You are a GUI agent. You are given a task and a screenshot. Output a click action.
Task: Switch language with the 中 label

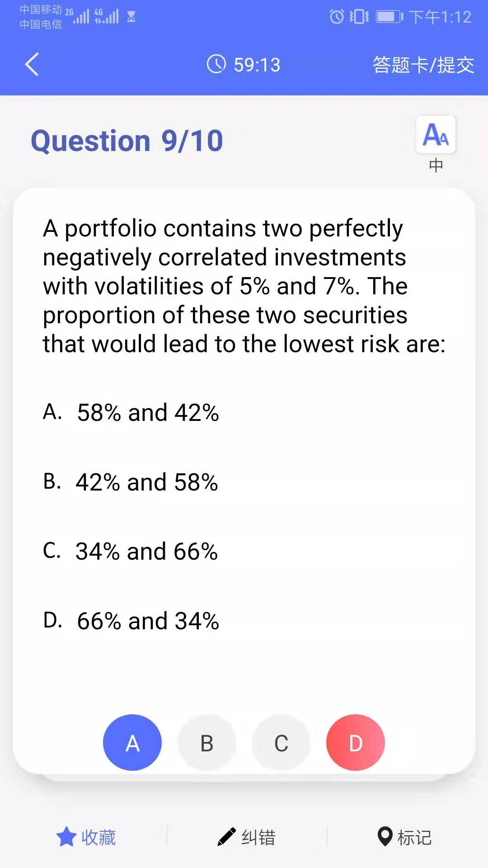click(x=436, y=165)
